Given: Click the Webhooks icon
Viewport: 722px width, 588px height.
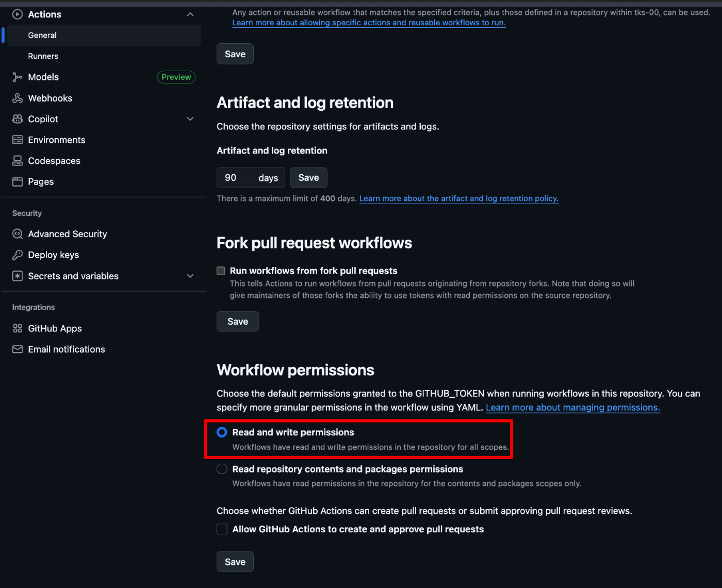Looking at the screenshot, I should [x=18, y=98].
